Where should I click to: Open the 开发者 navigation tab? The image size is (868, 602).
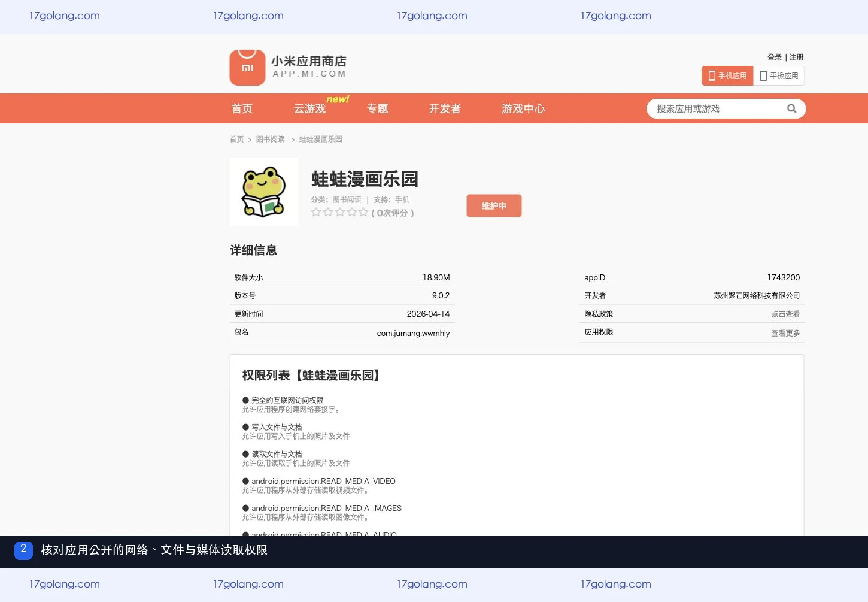pyautogui.click(x=445, y=108)
